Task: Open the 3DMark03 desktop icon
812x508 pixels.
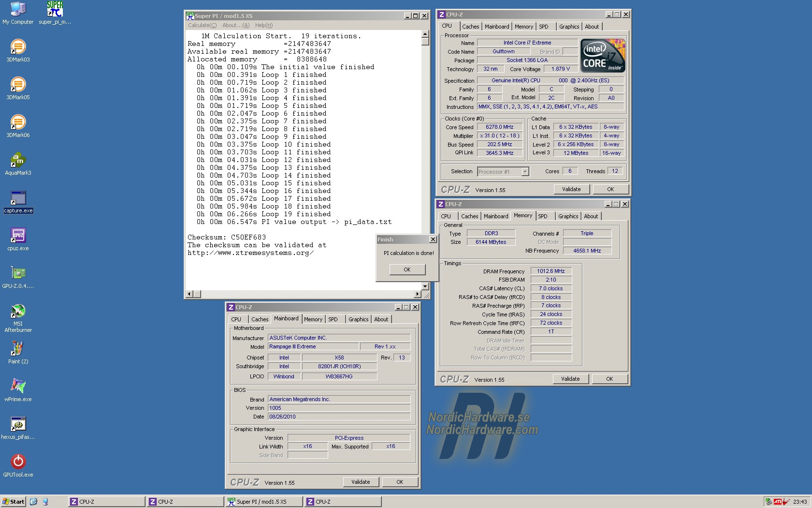Action: tap(18, 47)
